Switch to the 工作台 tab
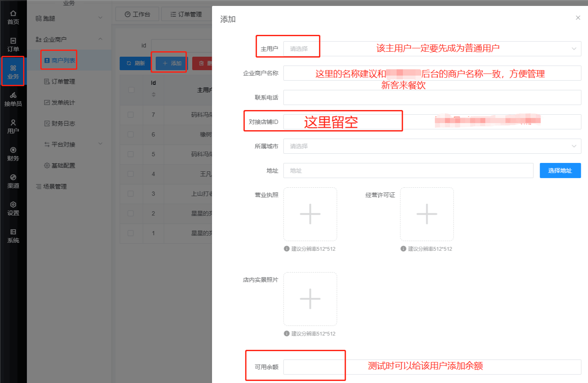This screenshot has height=383, width=588. click(x=137, y=14)
